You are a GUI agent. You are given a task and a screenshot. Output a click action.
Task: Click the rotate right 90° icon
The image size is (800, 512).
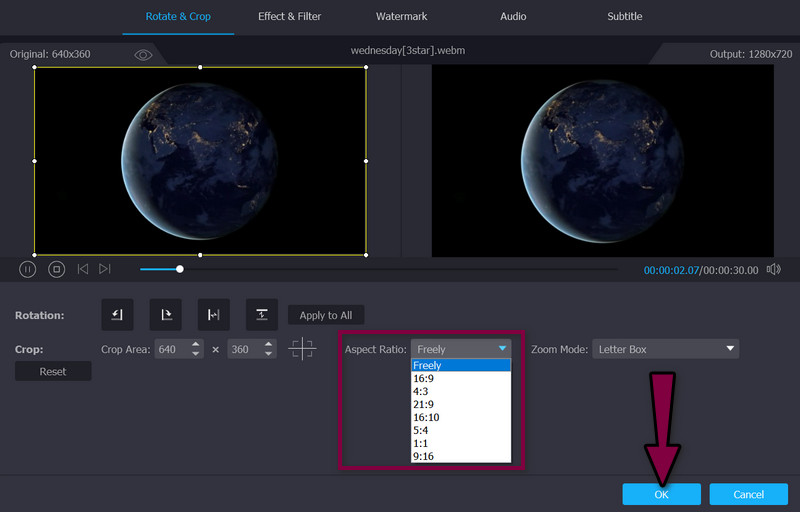[x=165, y=314]
